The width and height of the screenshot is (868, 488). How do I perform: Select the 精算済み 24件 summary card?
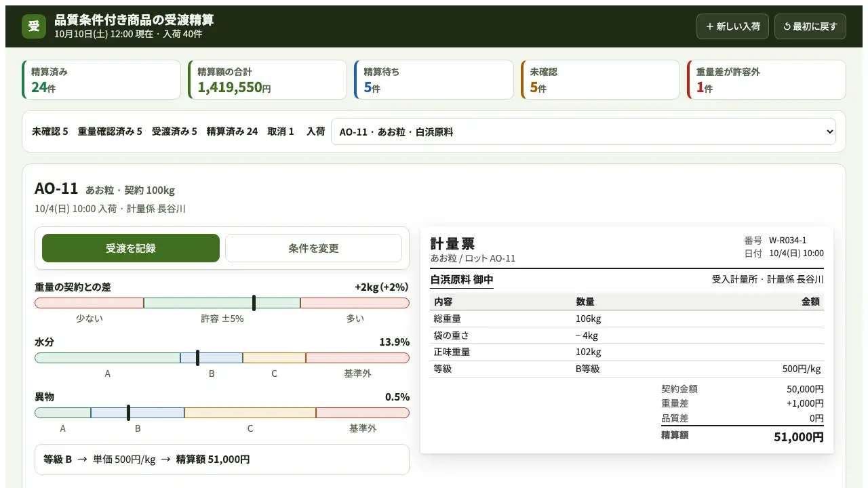coord(102,80)
